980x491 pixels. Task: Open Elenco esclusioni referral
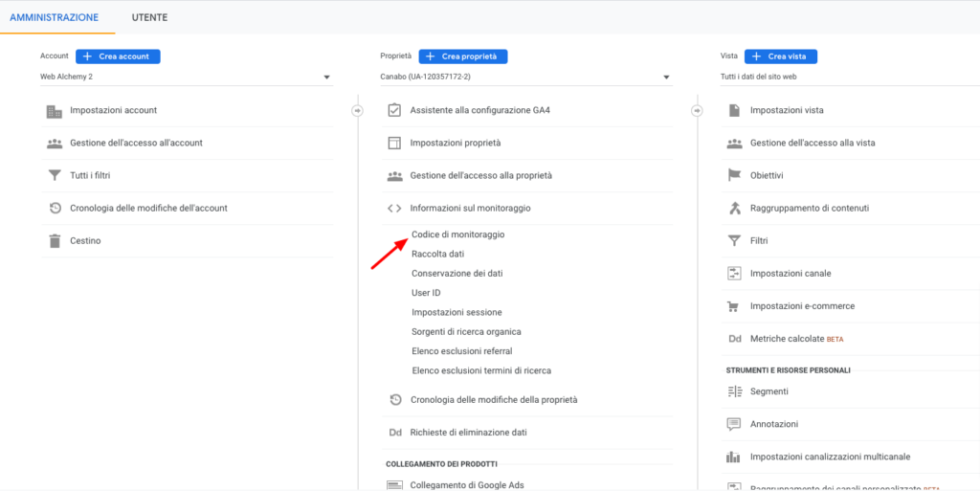[x=462, y=351]
